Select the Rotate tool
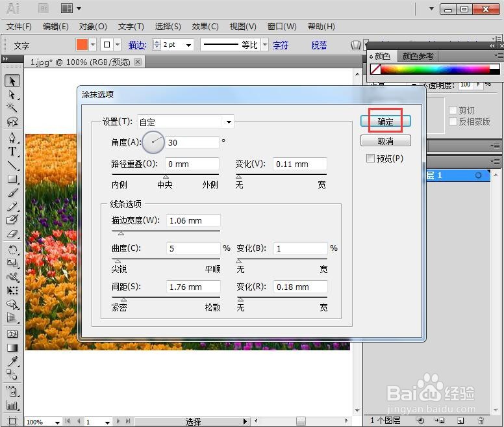504x427 pixels. [x=12, y=250]
